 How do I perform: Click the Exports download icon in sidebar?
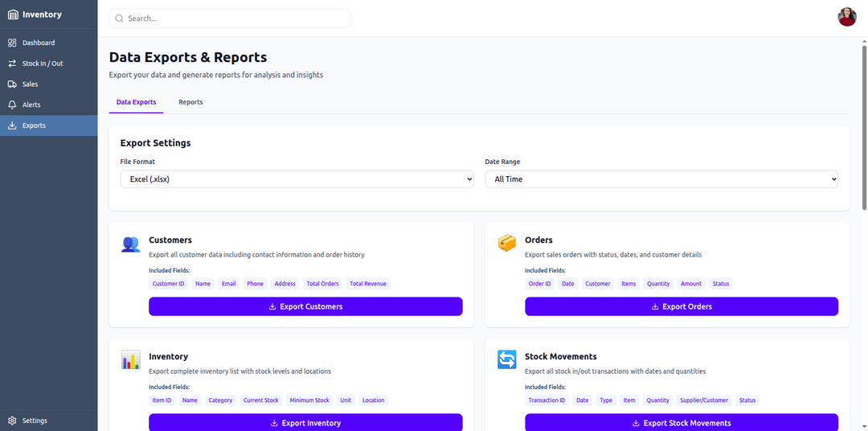tap(12, 125)
